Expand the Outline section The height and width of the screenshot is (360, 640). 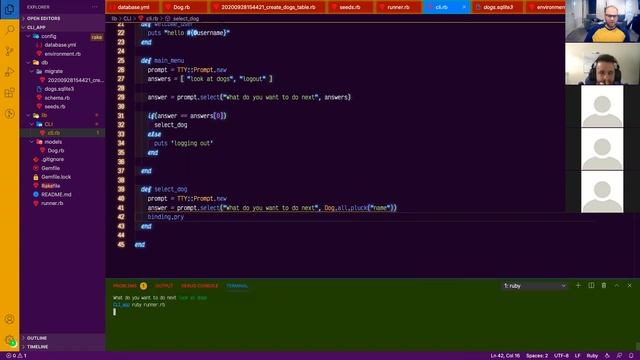(x=63, y=338)
